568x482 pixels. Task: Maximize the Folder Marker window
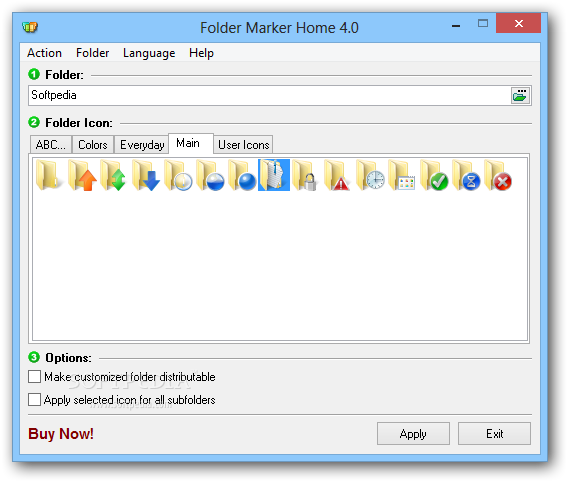[x=483, y=24]
